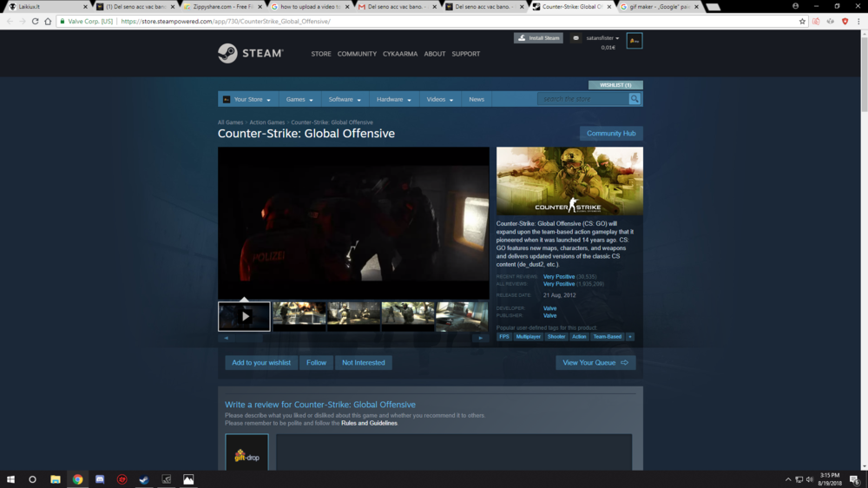Click the Counter-Strike header capsule image
This screenshot has height=488, width=868.
click(569, 181)
